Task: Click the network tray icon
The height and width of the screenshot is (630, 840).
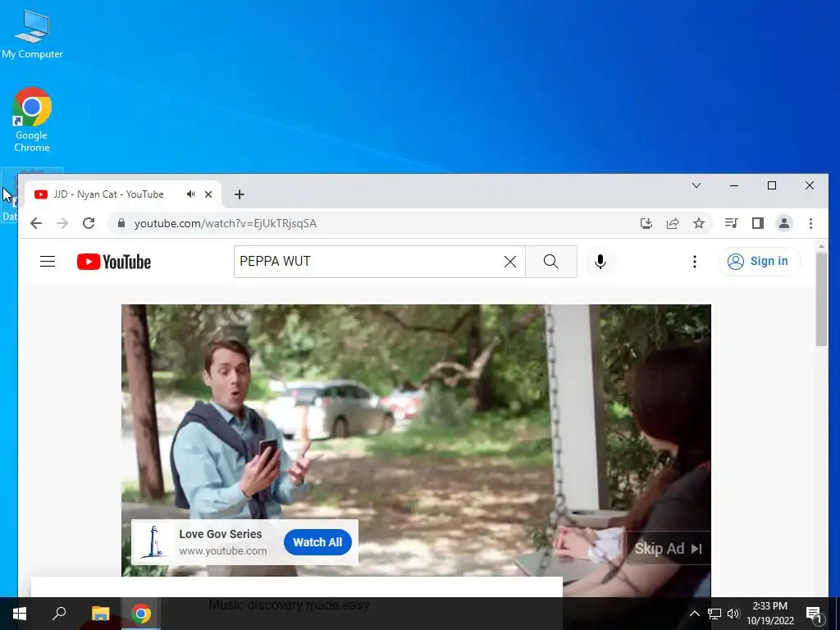Action: [714, 614]
